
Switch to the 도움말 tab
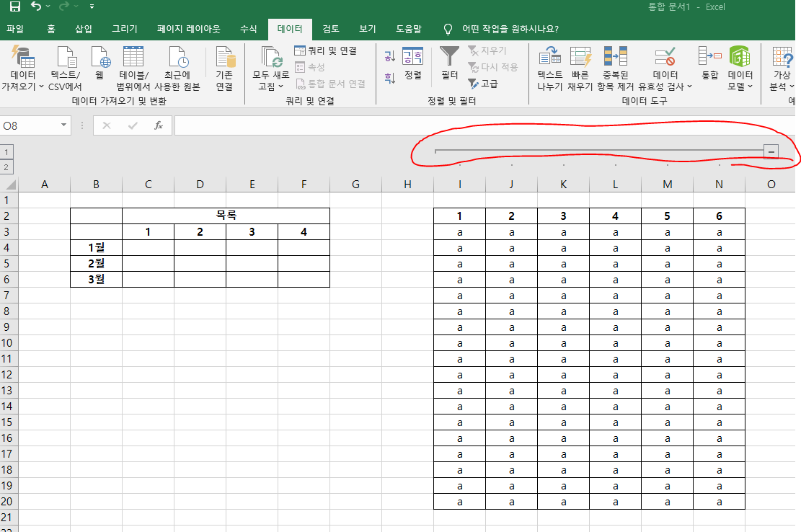coord(409,29)
